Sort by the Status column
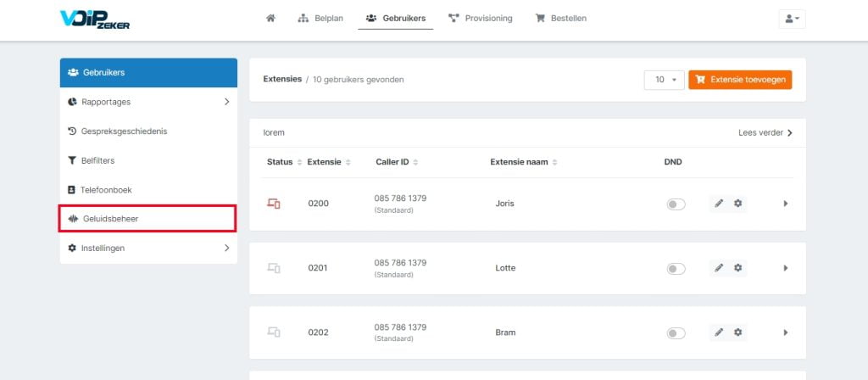868x380 pixels. click(285, 162)
